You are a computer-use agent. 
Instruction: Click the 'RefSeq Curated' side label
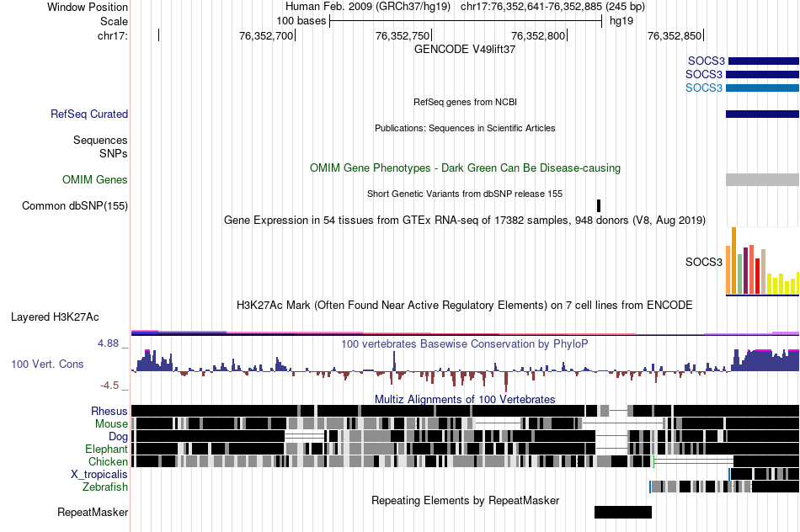click(89, 114)
